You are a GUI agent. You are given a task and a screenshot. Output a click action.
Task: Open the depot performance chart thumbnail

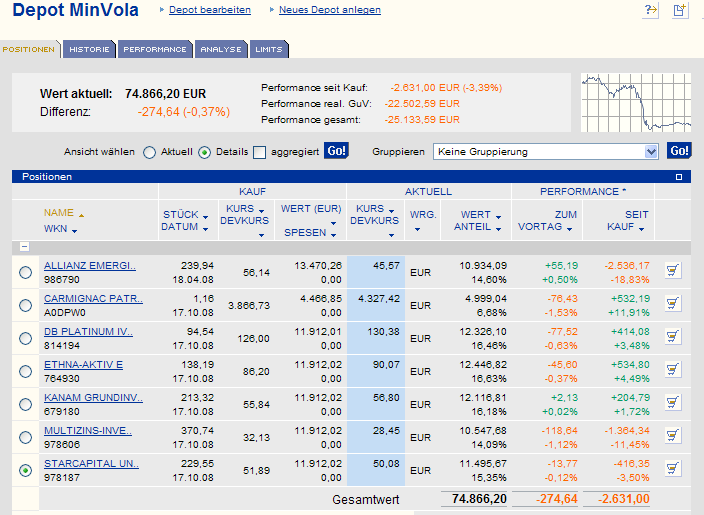pos(636,103)
